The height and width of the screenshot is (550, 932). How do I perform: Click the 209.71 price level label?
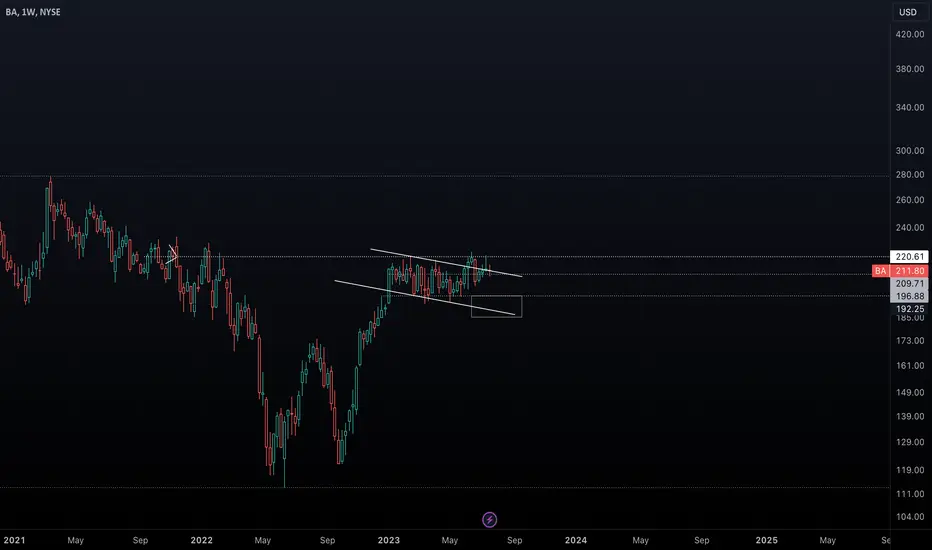pos(909,284)
